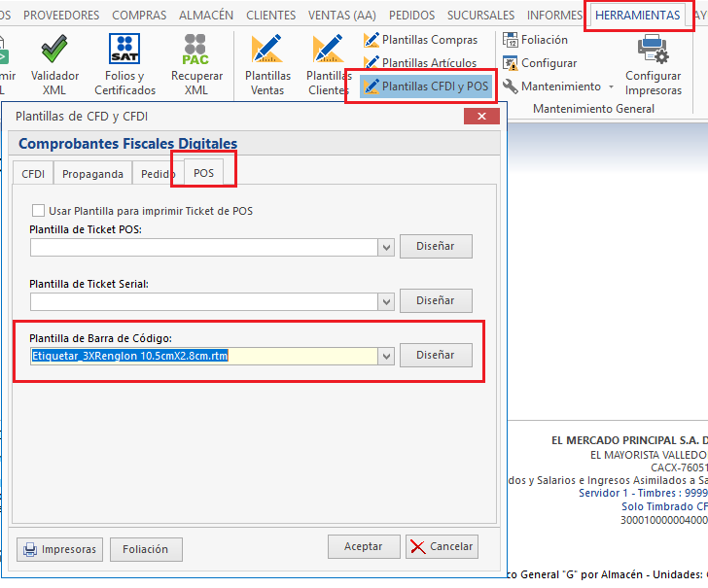Open the Plantilla de Barra de Código dropdown
The image size is (708, 588).
(x=386, y=356)
